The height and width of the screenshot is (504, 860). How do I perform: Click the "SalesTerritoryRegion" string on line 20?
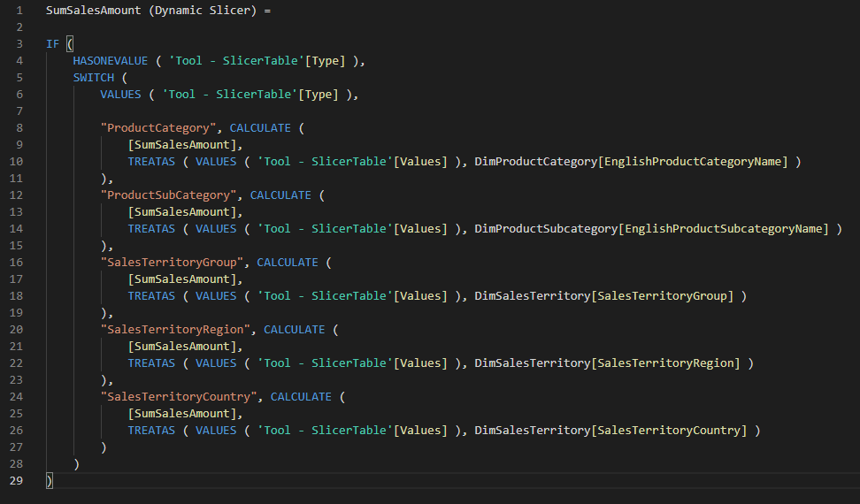coord(175,330)
